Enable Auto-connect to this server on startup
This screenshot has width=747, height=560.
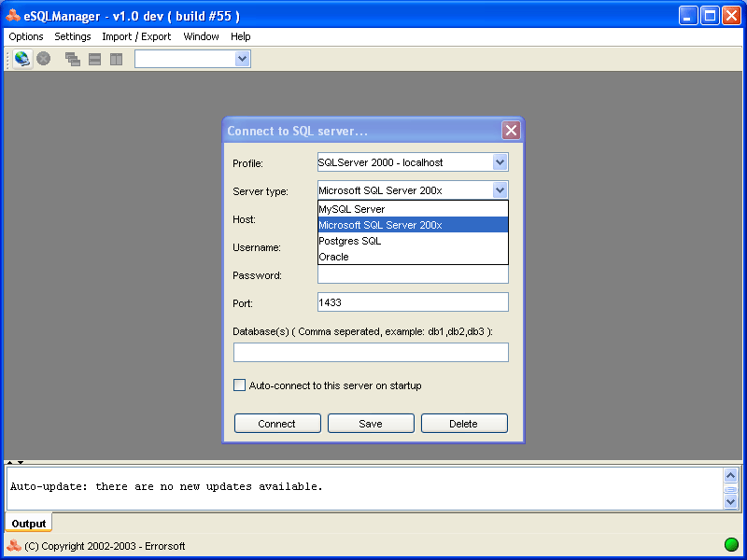[x=239, y=385]
